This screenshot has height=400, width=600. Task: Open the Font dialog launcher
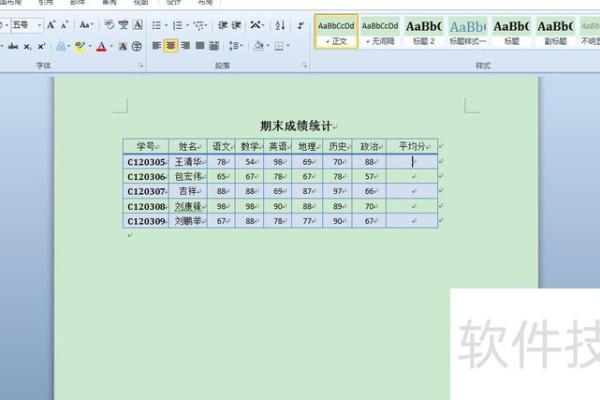pyautogui.click(x=140, y=65)
